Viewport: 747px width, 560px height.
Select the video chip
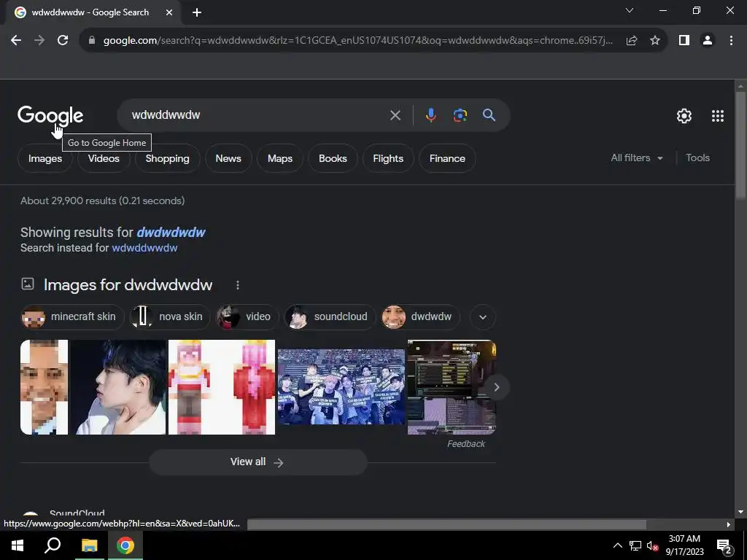247,317
